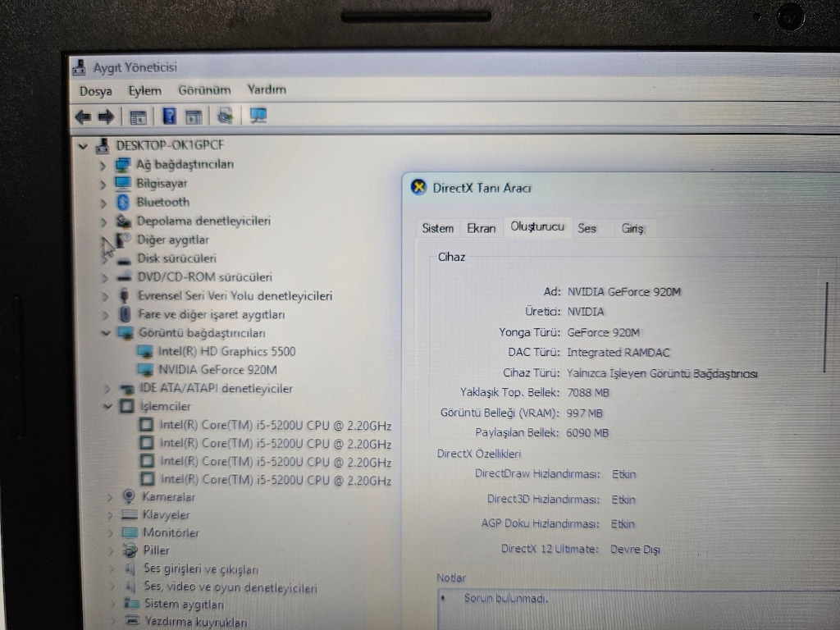The height and width of the screenshot is (630, 840).
Task: Switch to the Ekran tab in DirectX
Action: point(481,228)
